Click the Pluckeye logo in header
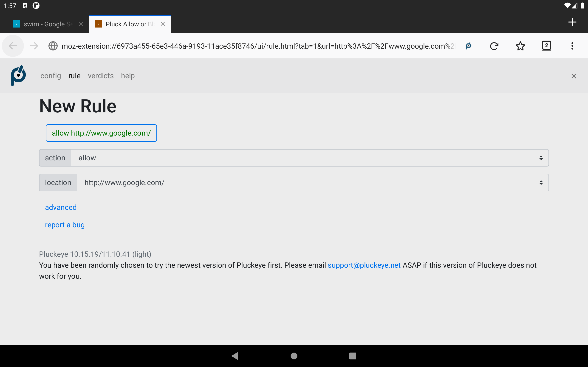The image size is (588, 367). (x=18, y=76)
